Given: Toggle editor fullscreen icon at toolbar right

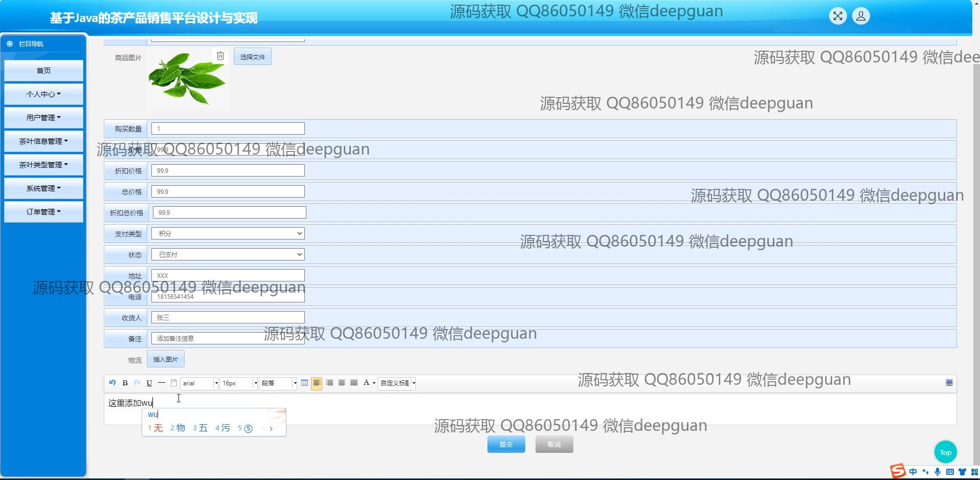Looking at the screenshot, I should click(949, 383).
